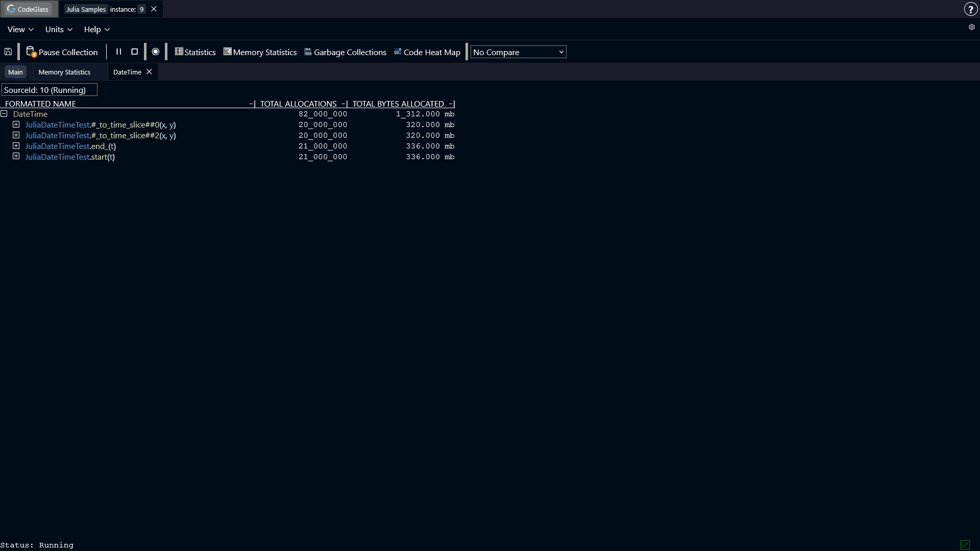
Task: Select JuliaDateTimeTest.#_to_time_slice##2(x, y) entry
Action: (x=101, y=136)
